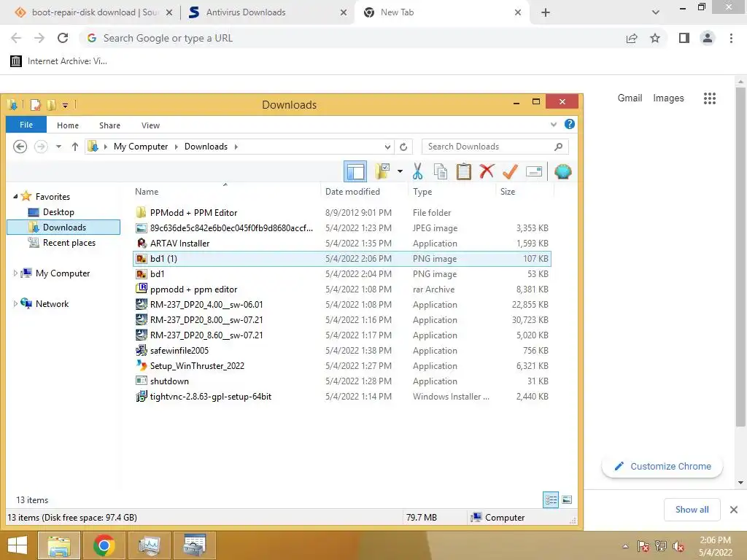Viewport: 747px width, 560px height.
Task: Open the View ribbon tab
Action: (150, 125)
